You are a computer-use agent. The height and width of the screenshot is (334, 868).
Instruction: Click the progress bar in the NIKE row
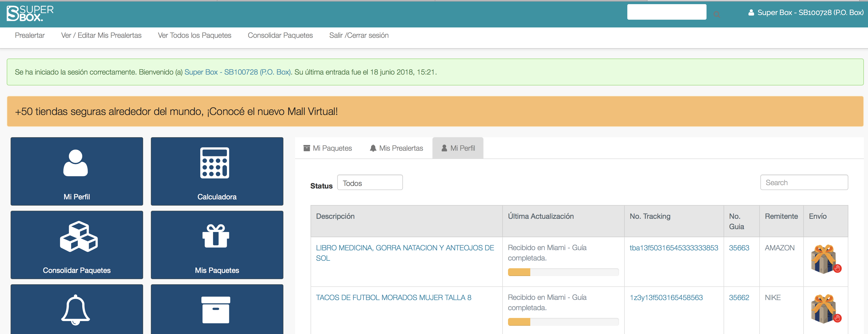[x=563, y=322]
